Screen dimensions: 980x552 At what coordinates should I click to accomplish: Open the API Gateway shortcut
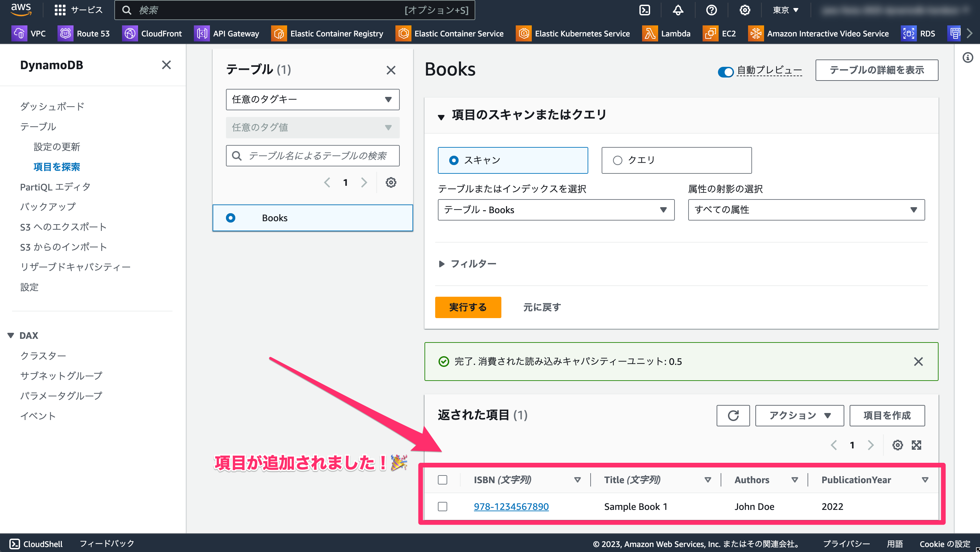pyautogui.click(x=227, y=33)
